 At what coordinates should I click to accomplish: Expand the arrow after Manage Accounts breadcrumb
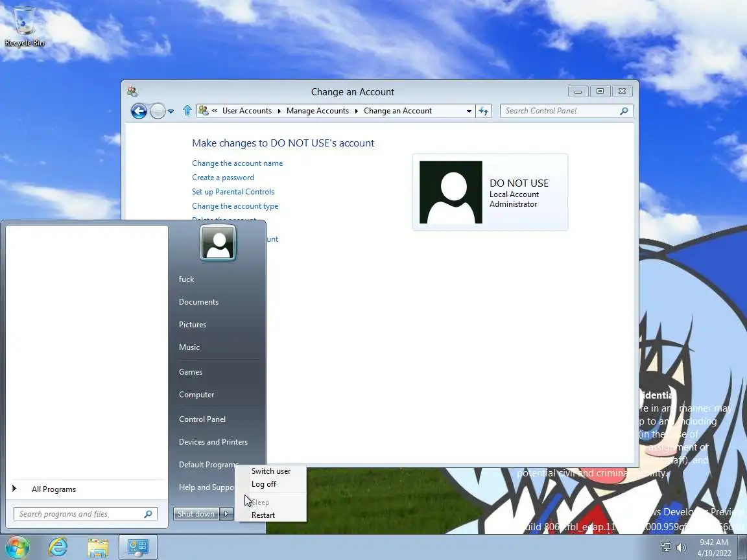point(357,111)
